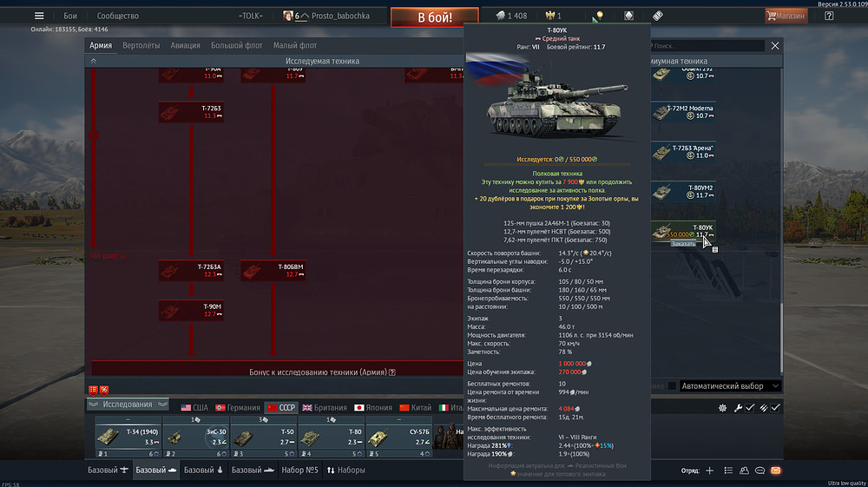Screen dimensions: 868x487
Task: Open the Набор №5 preset dropdown
Action: click(297, 471)
